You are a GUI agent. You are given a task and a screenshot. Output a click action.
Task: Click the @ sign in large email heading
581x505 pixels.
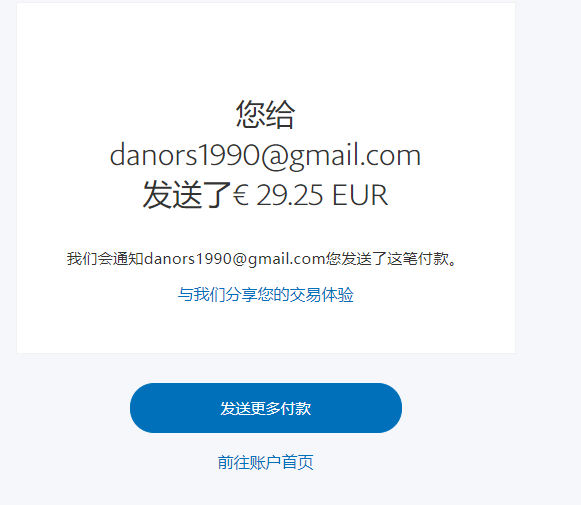(275, 156)
